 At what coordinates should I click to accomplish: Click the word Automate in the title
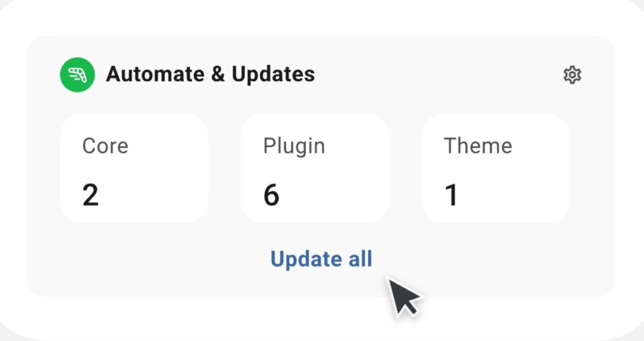pos(155,74)
